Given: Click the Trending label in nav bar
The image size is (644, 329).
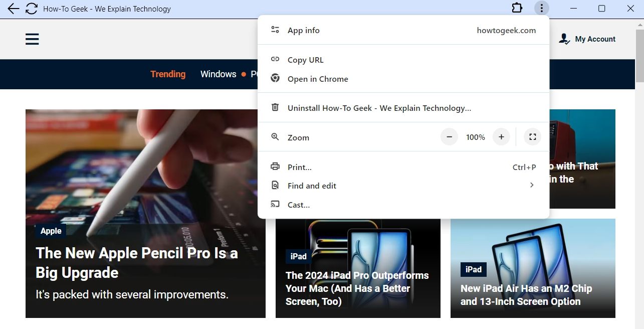Looking at the screenshot, I should point(168,74).
